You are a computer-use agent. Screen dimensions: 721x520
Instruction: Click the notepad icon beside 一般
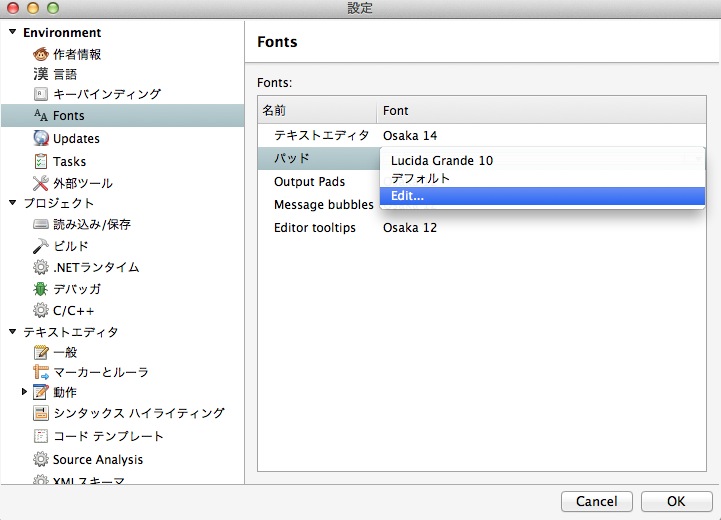coord(40,352)
